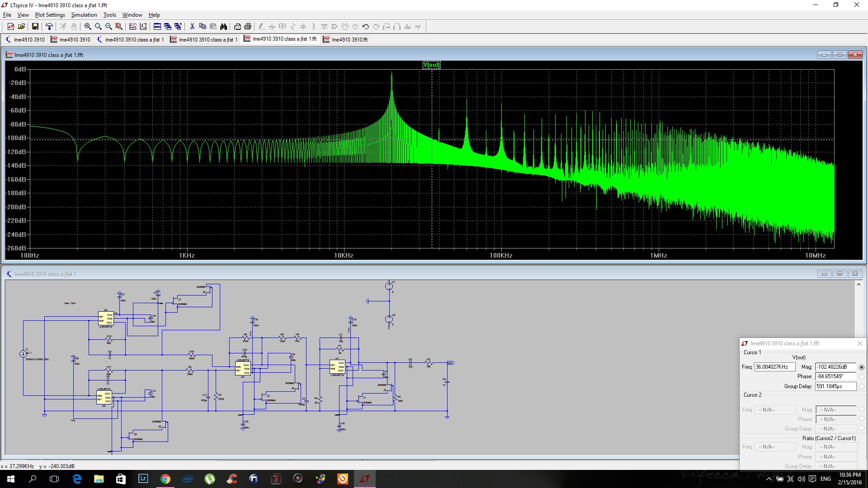Click the Run simulation running-man icon
This screenshot has height=488, width=868.
click(x=63, y=27)
